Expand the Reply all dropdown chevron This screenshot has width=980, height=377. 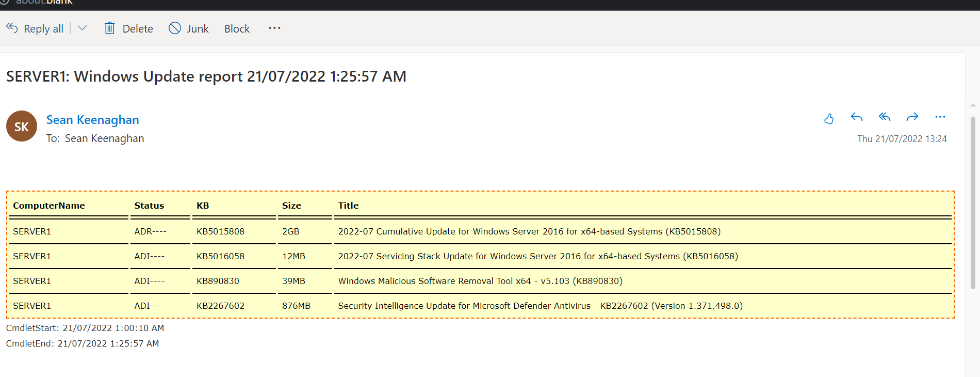82,28
